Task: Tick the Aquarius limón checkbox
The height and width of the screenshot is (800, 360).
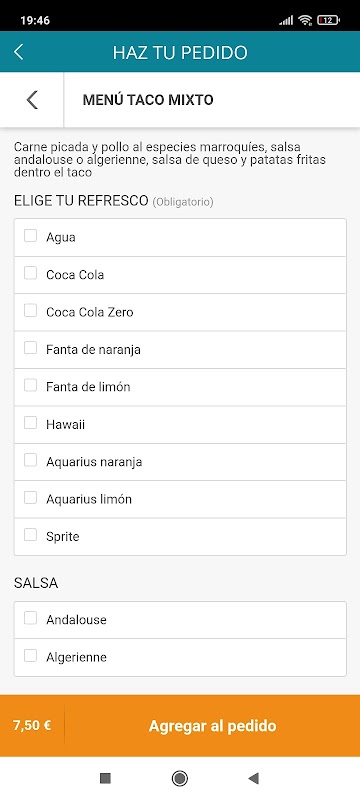Action: click(x=31, y=497)
